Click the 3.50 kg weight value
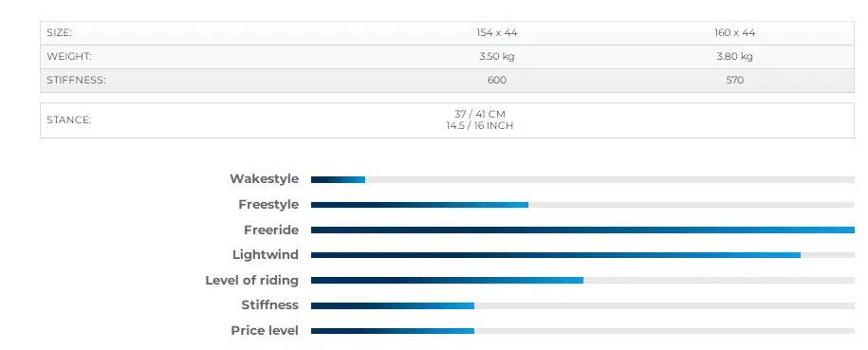Screen dimensions: 868x350 (496, 57)
